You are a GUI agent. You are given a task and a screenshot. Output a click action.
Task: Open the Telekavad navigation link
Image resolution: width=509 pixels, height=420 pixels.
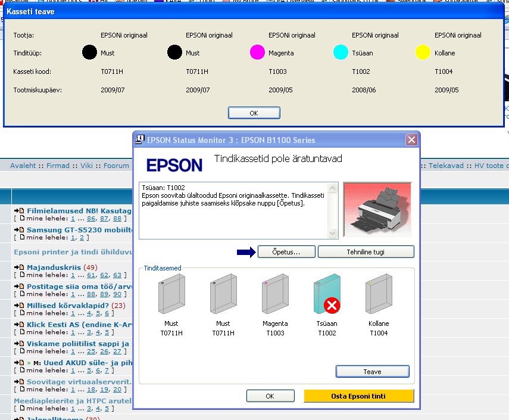446,166
